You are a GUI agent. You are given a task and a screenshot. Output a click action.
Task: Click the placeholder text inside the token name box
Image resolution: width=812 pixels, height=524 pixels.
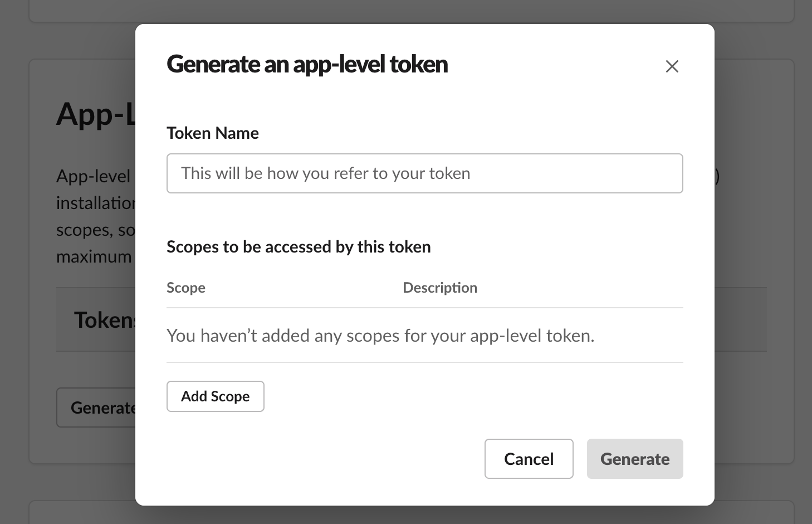coord(325,173)
